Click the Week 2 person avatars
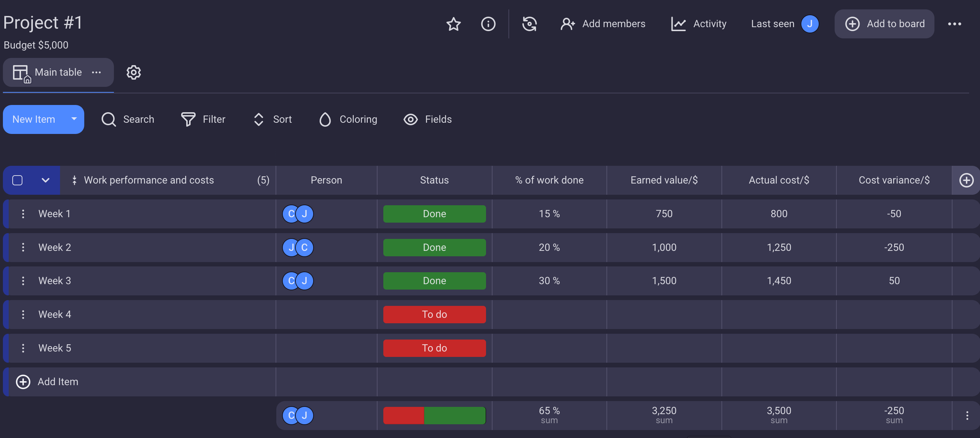 298,247
